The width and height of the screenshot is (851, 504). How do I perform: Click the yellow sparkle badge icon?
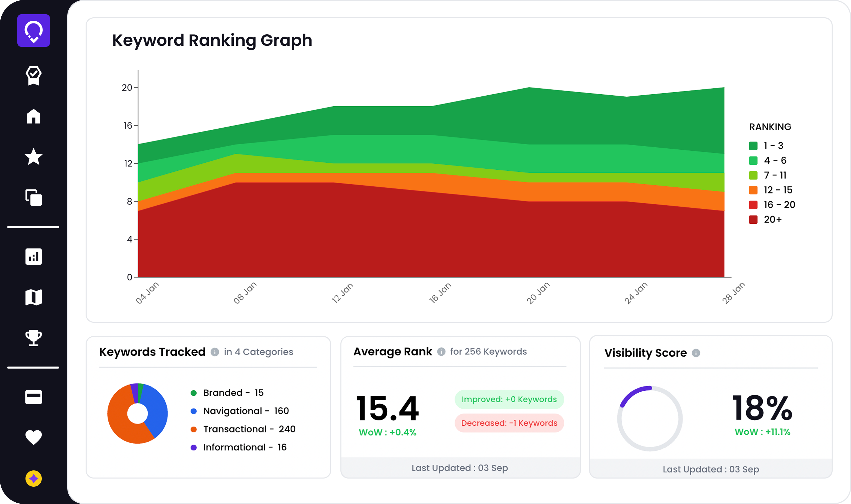point(33,479)
